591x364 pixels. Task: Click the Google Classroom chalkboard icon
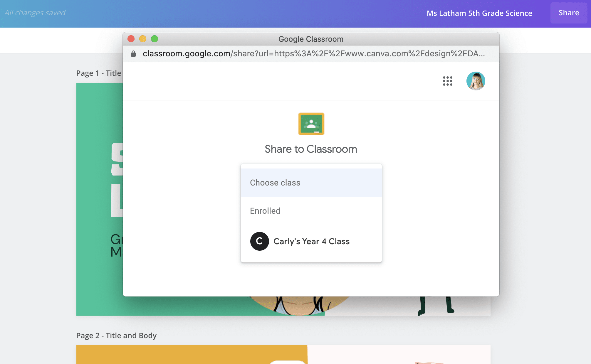coord(311,124)
